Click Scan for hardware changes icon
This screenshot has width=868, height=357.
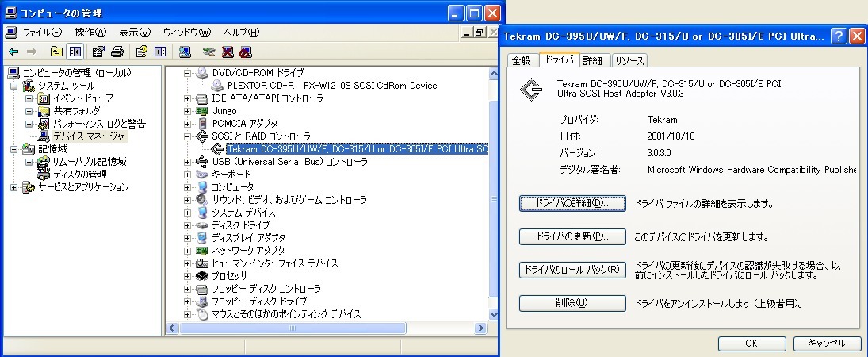coord(185,52)
